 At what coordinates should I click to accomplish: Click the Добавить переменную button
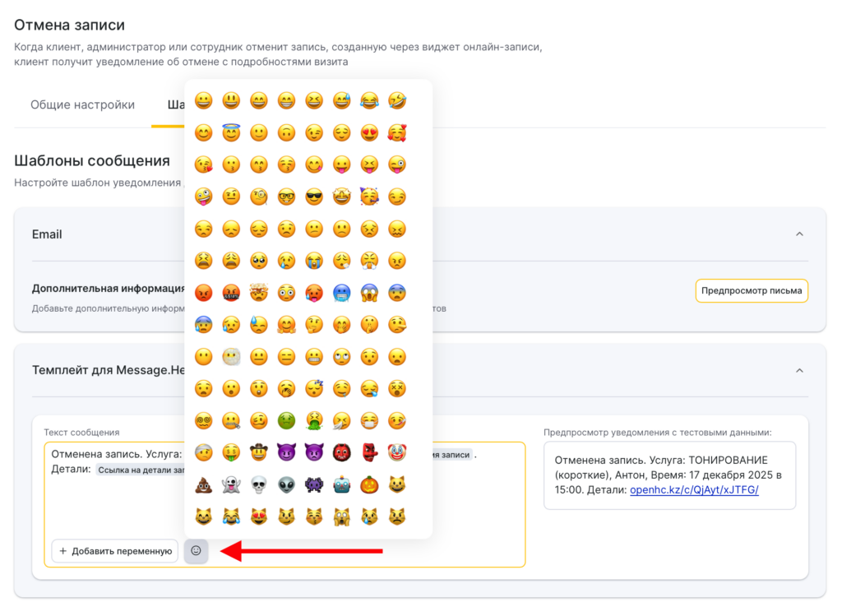coord(114,551)
